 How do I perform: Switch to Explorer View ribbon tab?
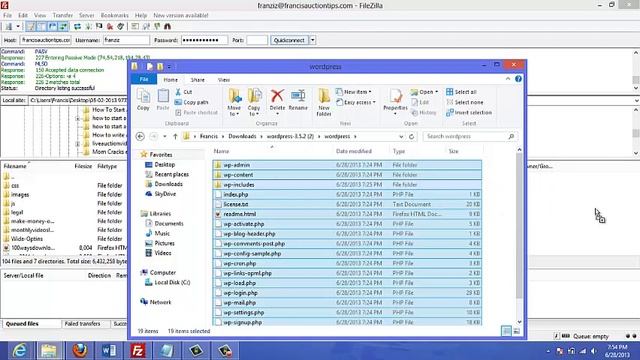224,80
